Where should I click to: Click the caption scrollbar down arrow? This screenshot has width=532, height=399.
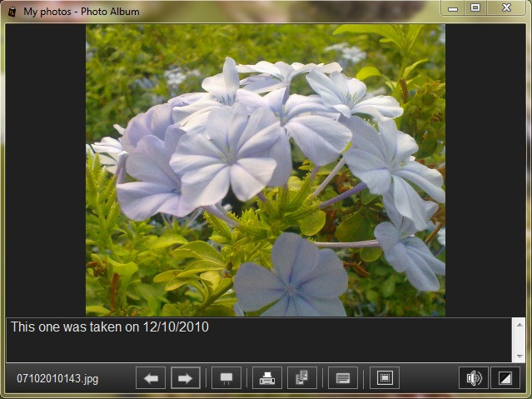(x=520, y=356)
